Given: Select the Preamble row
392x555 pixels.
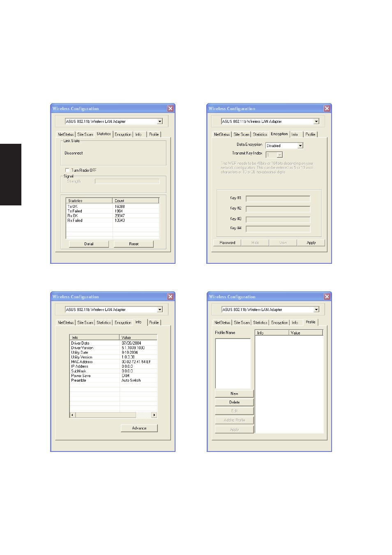Looking at the screenshot, I should (113, 380).
